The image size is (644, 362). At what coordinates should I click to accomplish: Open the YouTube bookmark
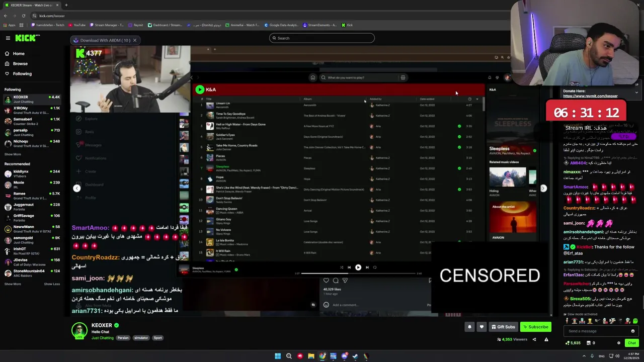(77, 25)
